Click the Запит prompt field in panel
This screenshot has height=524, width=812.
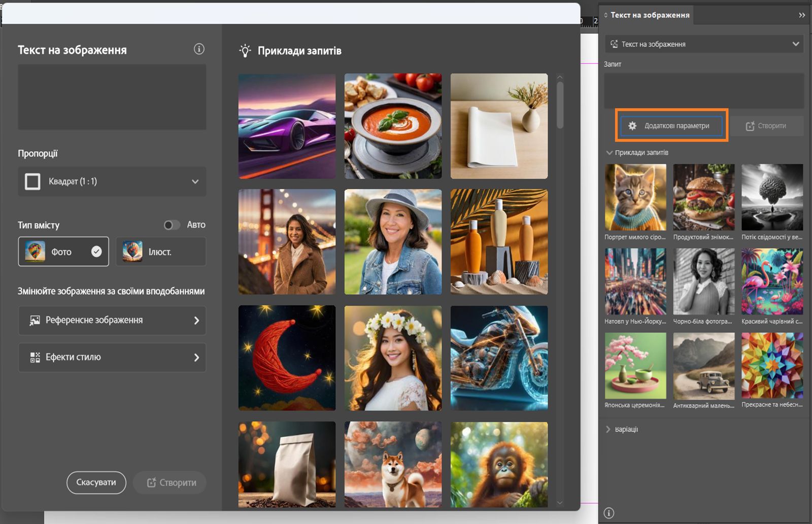[x=703, y=90]
